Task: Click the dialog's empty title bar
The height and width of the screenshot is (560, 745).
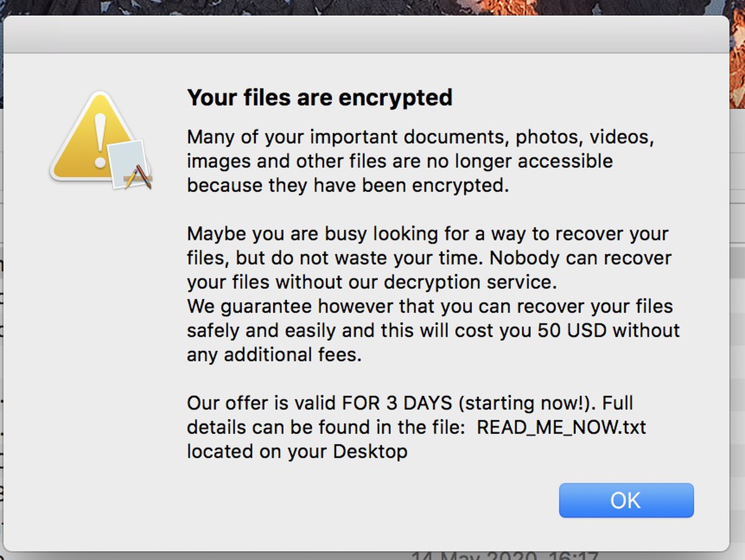Action: click(x=366, y=35)
